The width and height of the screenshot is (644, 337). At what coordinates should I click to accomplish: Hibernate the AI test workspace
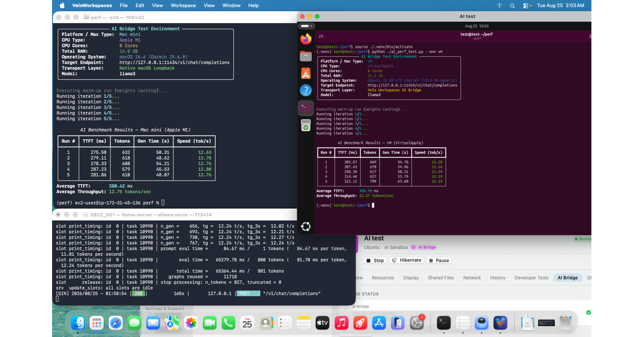[406, 260]
